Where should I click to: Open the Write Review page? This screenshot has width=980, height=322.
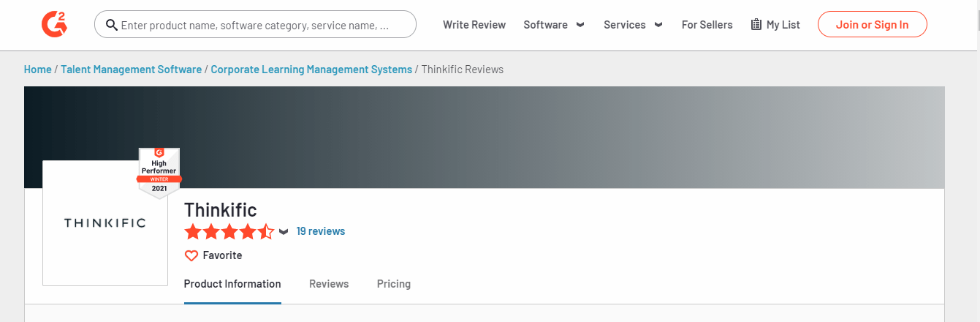(x=474, y=25)
